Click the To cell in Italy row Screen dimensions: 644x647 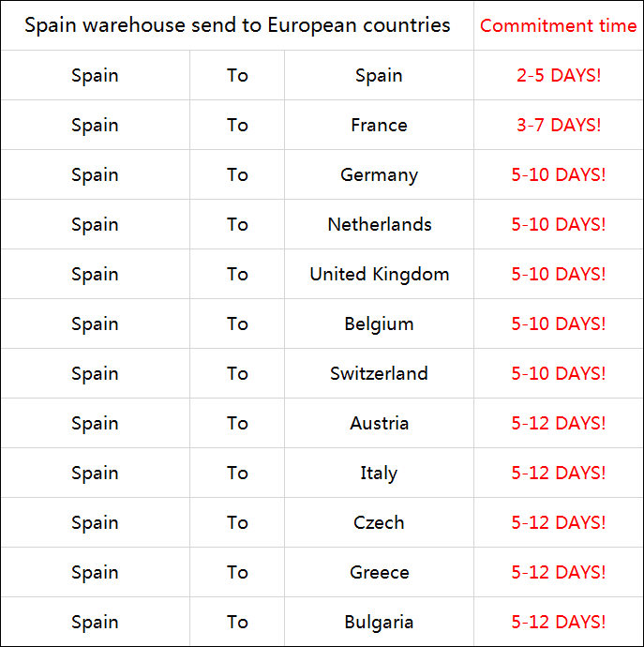[x=237, y=473]
